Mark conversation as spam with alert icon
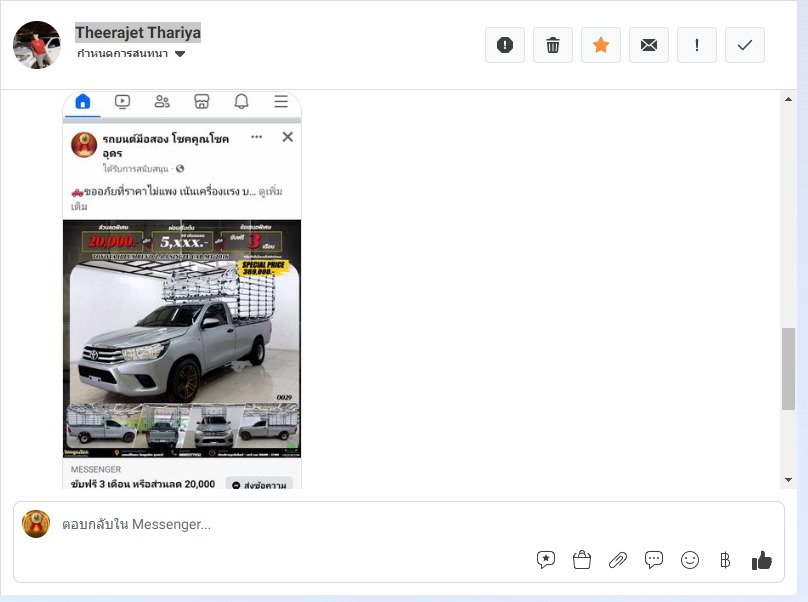This screenshot has height=602, width=808. tap(505, 45)
